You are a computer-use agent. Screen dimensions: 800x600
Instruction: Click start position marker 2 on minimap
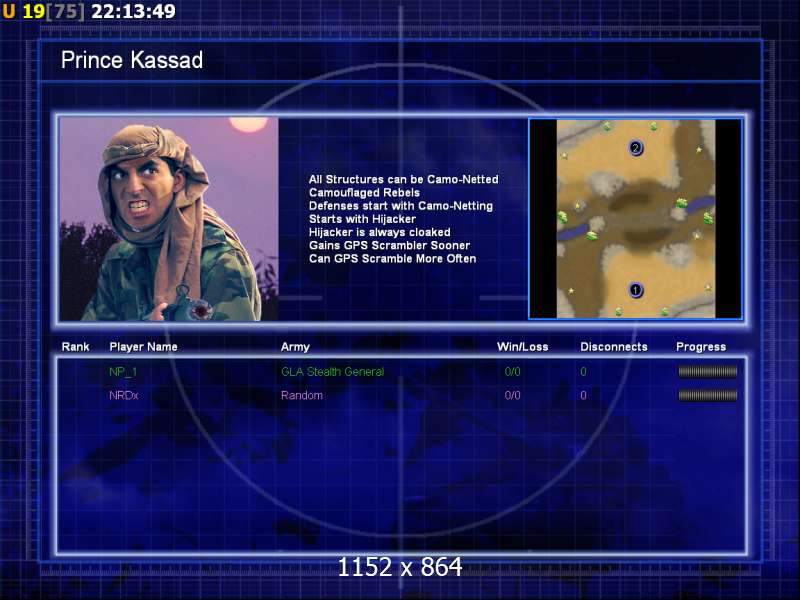click(635, 148)
